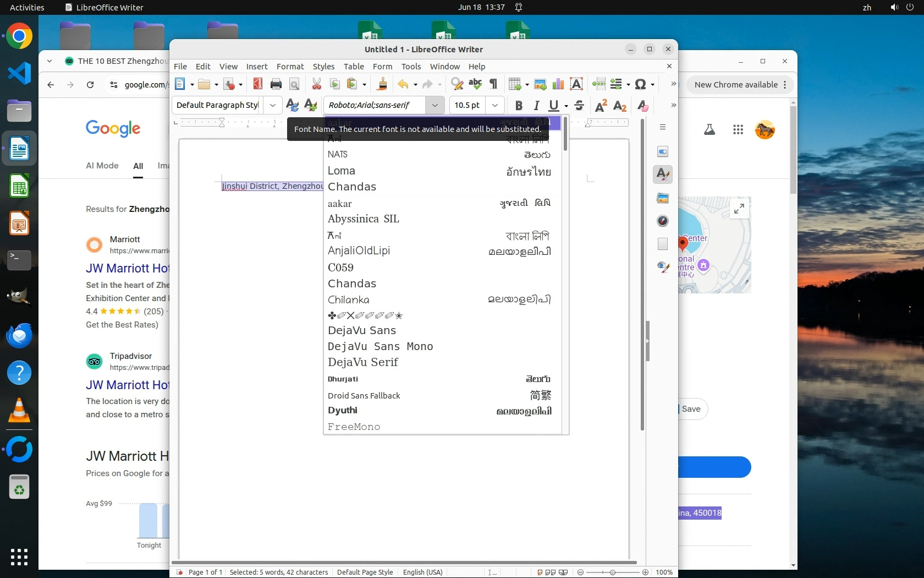Image resolution: width=924 pixels, height=578 pixels.
Task: Open the Format menu
Action: pos(290,67)
